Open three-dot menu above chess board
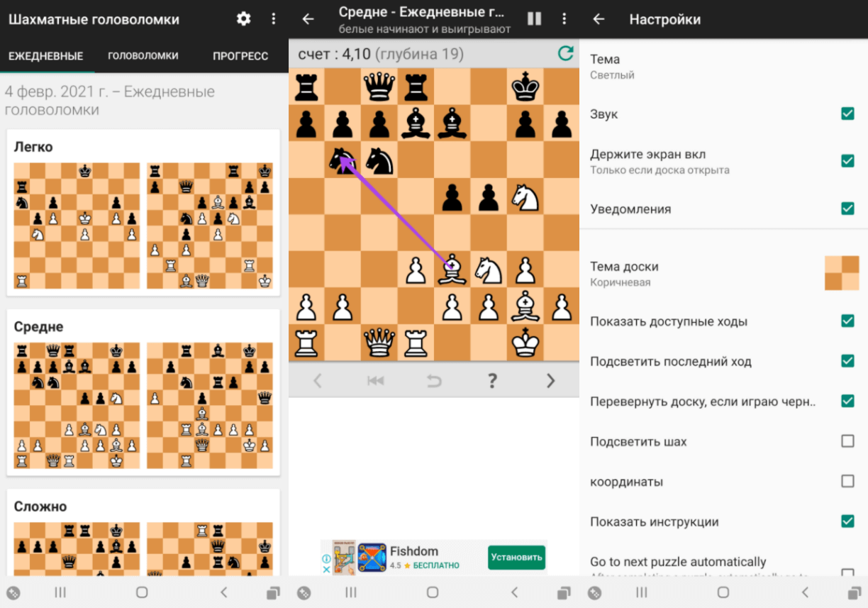868x608 pixels. tap(564, 19)
